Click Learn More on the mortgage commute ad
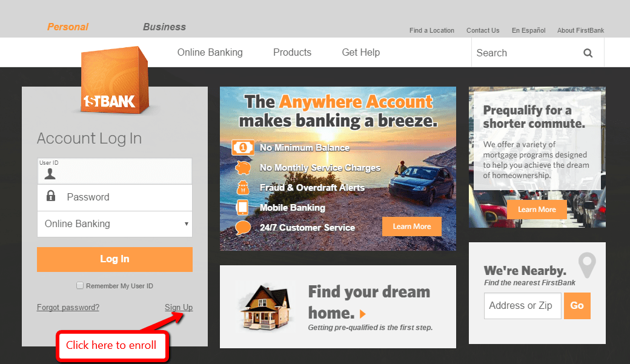Screen dimensions: 630x364 point(537,210)
